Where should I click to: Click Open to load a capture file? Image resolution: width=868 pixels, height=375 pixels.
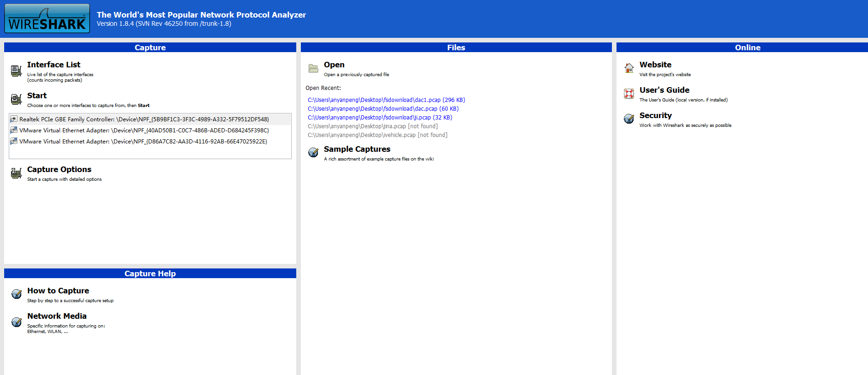click(334, 65)
